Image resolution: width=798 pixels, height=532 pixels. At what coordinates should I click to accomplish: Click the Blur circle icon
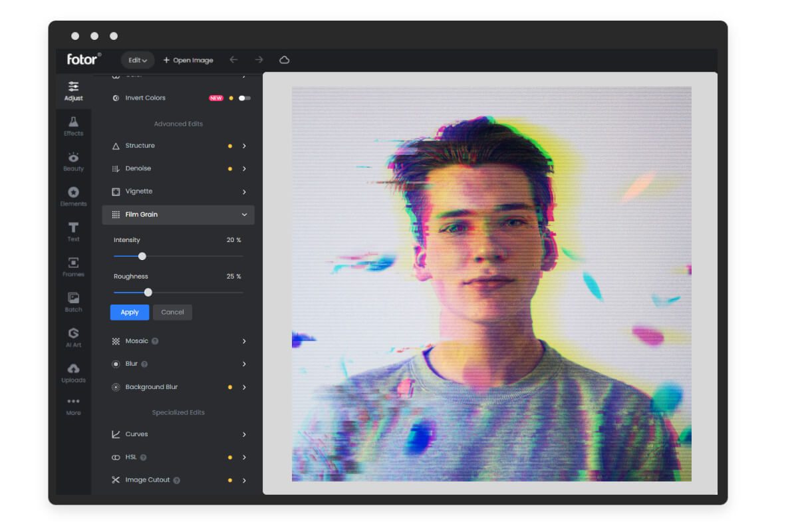click(x=116, y=364)
